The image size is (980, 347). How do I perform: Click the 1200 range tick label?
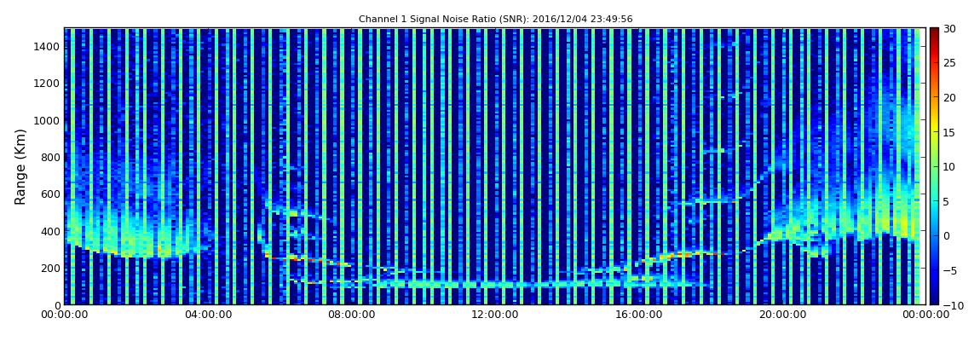[48, 84]
